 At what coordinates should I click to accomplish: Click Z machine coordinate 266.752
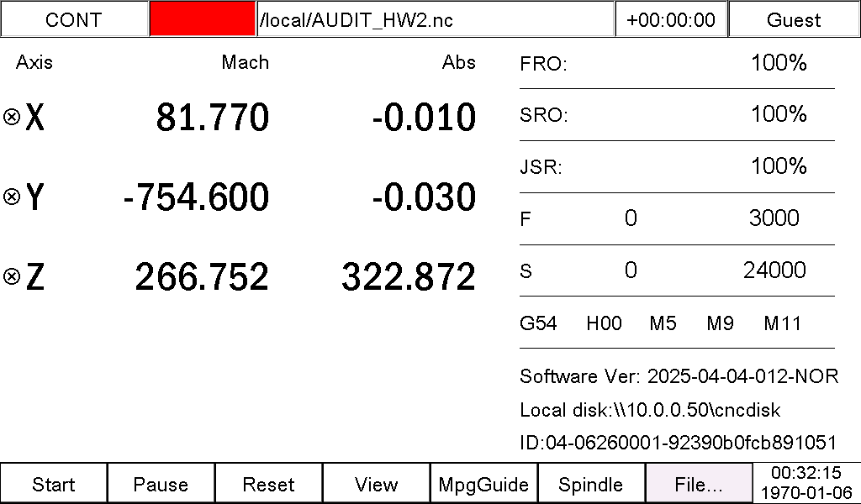tap(202, 276)
